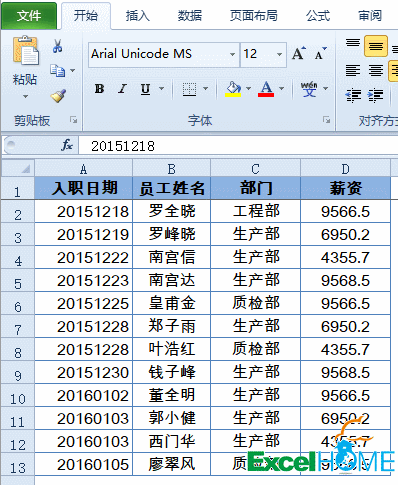Open the font name dropdown

232,54
